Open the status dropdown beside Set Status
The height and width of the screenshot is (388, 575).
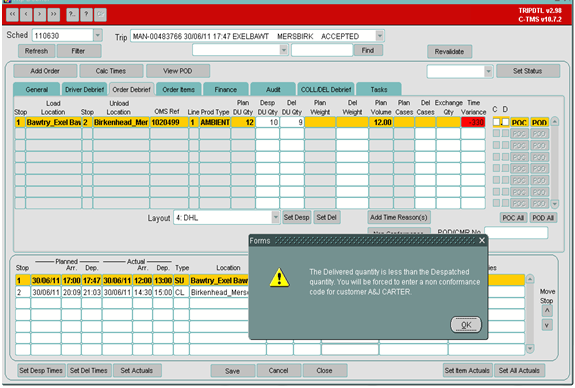click(x=488, y=71)
